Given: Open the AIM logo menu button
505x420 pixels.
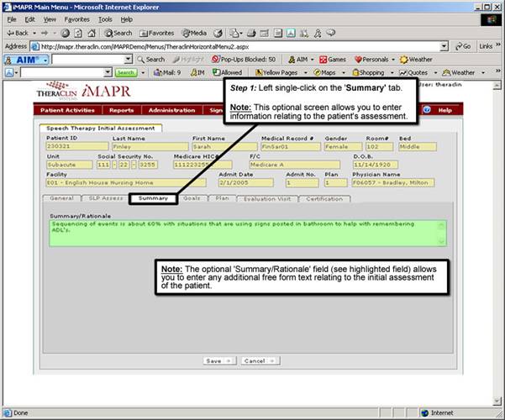Looking at the screenshot, I should (26, 60).
